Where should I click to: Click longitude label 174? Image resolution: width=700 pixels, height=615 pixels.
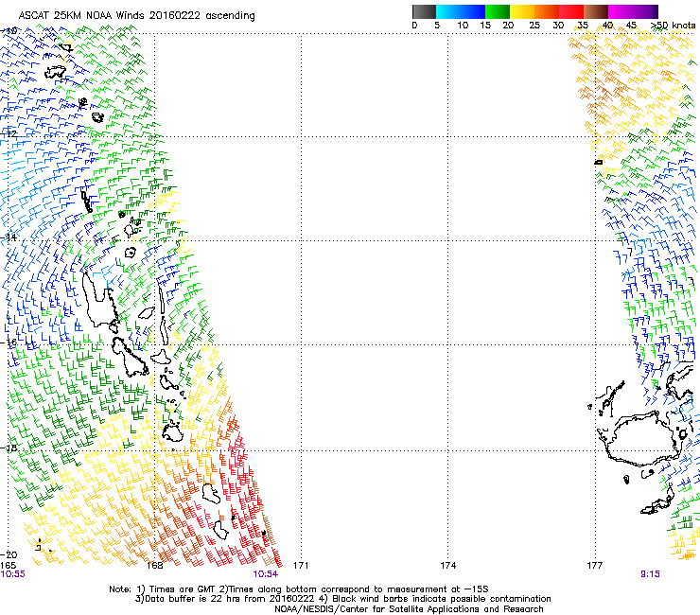point(447,566)
